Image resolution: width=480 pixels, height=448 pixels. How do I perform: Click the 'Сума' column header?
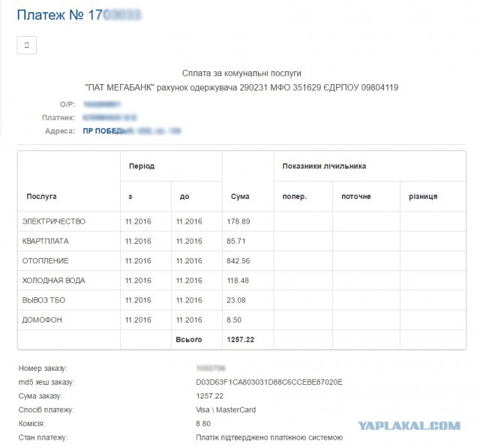(240, 196)
